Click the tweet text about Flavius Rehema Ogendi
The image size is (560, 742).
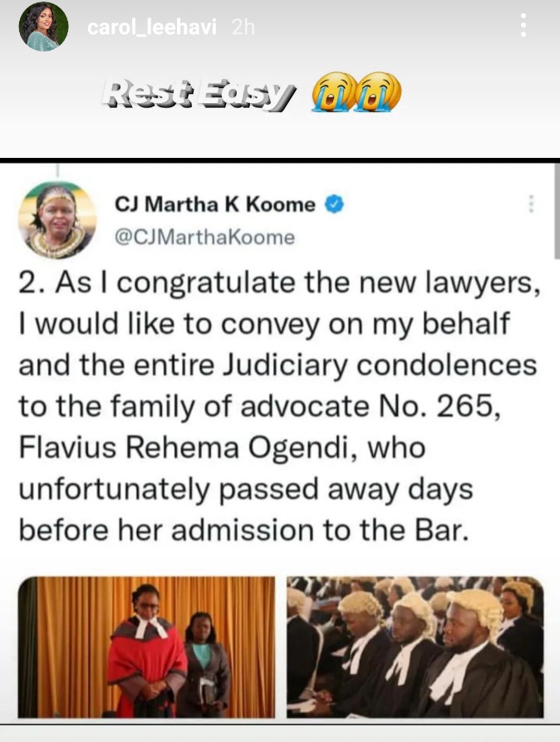point(279,406)
